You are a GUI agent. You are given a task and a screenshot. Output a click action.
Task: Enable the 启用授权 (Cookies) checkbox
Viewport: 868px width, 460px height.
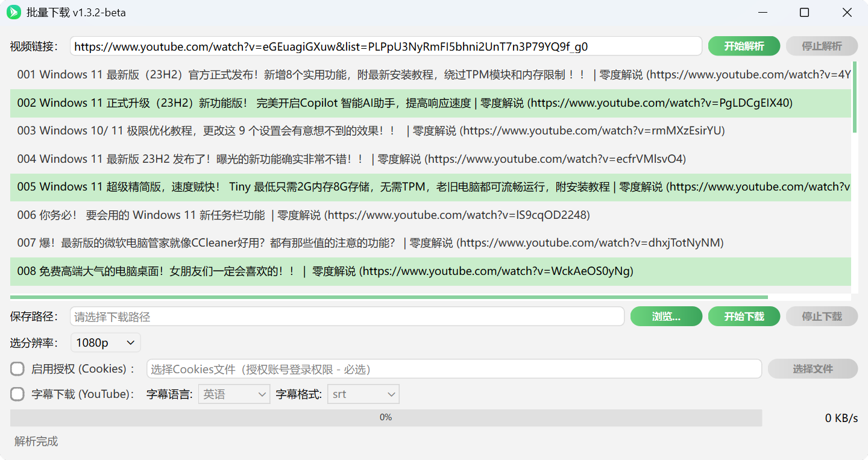tap(17, 369)
